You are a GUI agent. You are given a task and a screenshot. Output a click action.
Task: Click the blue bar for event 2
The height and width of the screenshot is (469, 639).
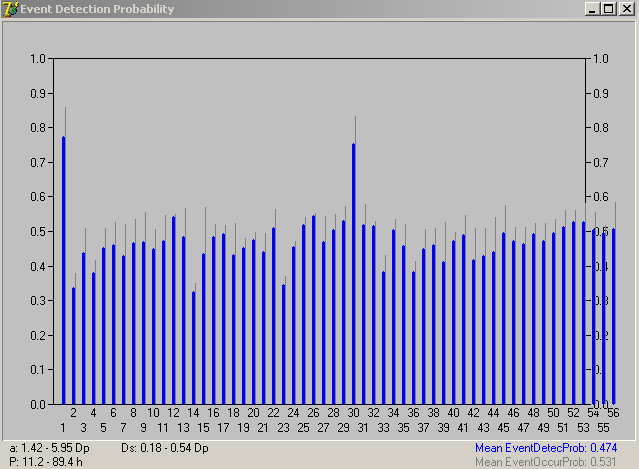point(73,346)
